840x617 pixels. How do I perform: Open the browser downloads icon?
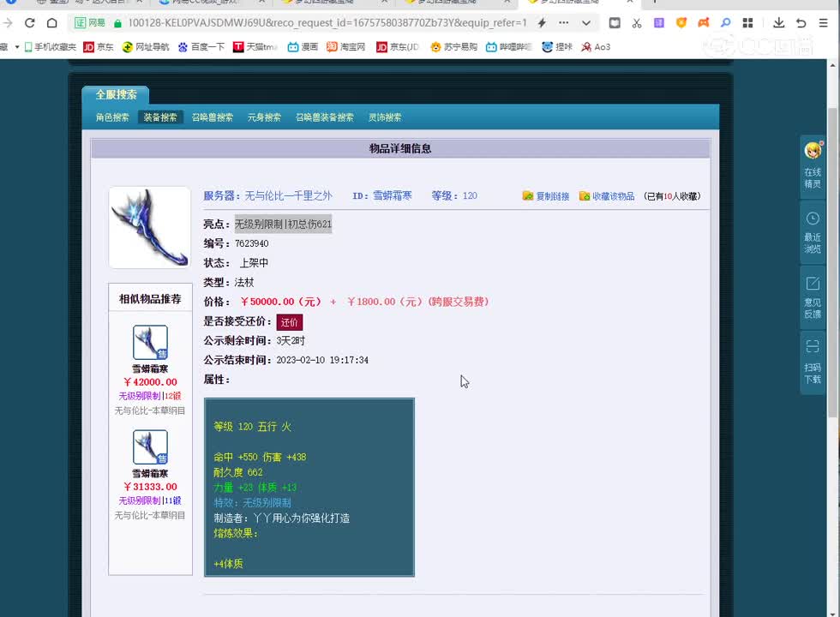click(x=778, y=23)
